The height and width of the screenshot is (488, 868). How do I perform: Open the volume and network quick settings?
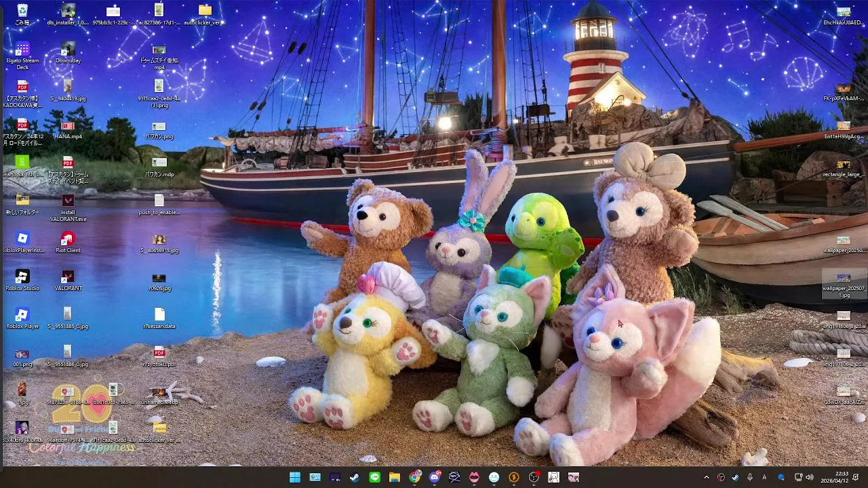(x=803, y=477)
